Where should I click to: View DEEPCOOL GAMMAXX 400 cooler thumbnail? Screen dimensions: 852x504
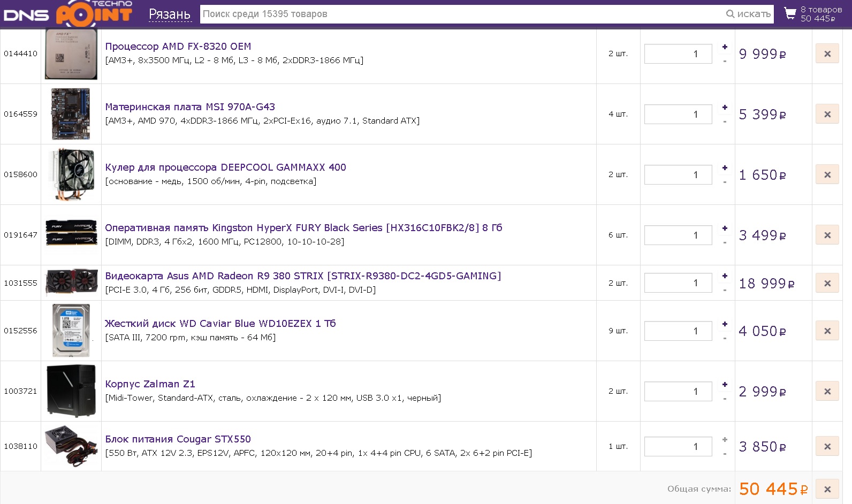pyautogui.click(x=71, y=174)
